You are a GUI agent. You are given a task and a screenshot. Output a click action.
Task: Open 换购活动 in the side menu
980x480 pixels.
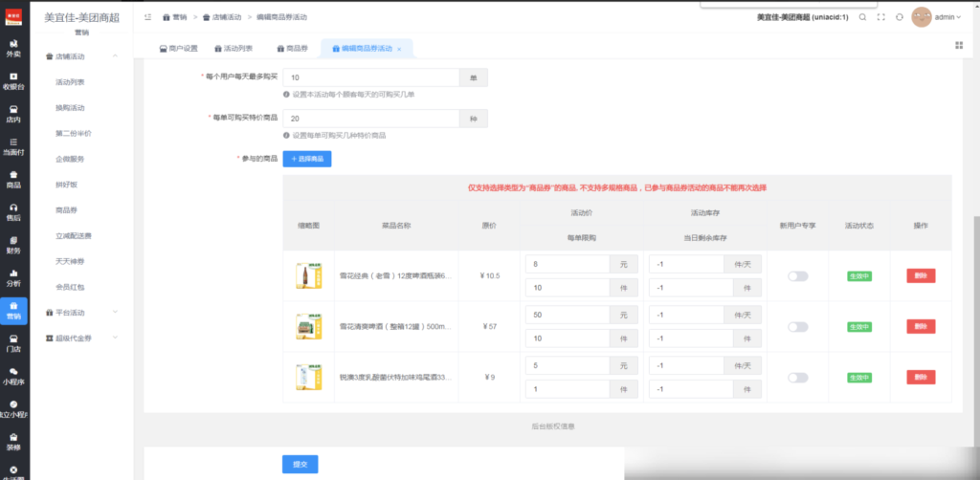pos(70,107)
